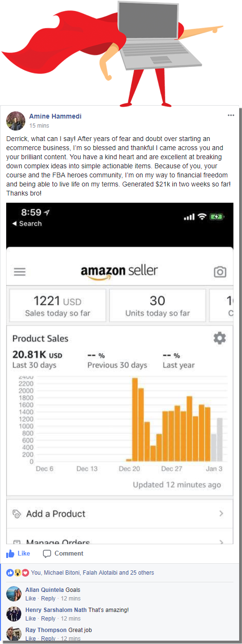Open the post options three-dot menu

231,115
